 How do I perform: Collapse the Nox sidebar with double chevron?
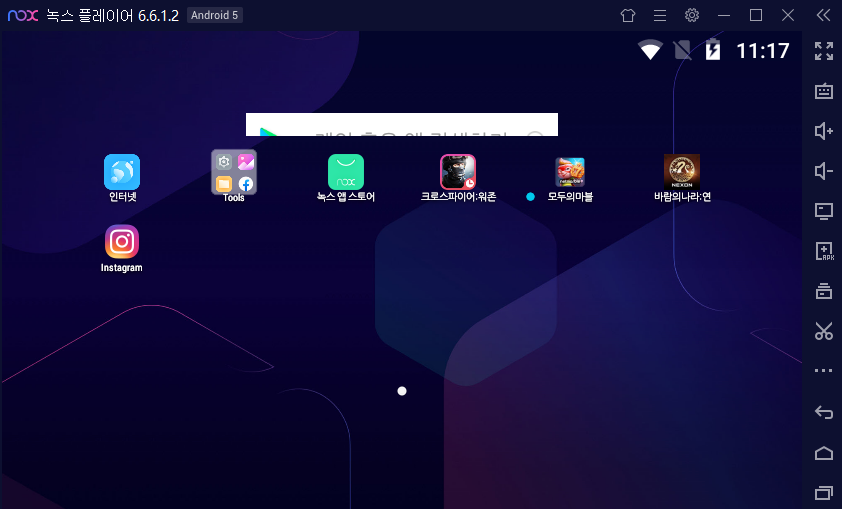(x=823, y=15)
